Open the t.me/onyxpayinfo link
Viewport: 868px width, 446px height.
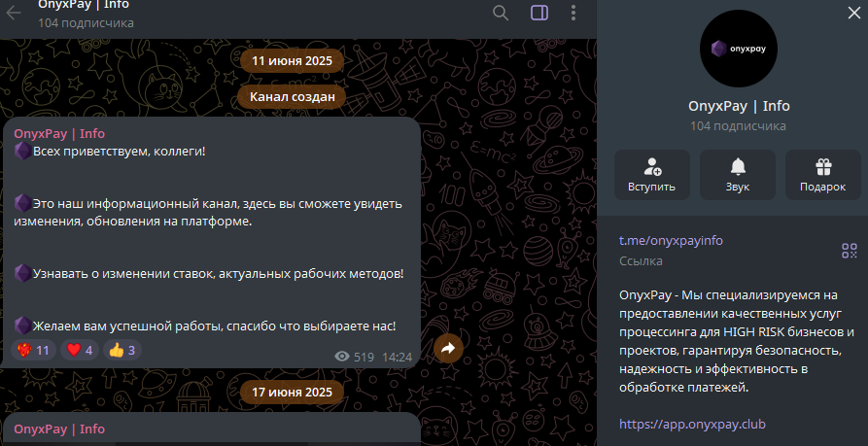(x=671, y=241)
